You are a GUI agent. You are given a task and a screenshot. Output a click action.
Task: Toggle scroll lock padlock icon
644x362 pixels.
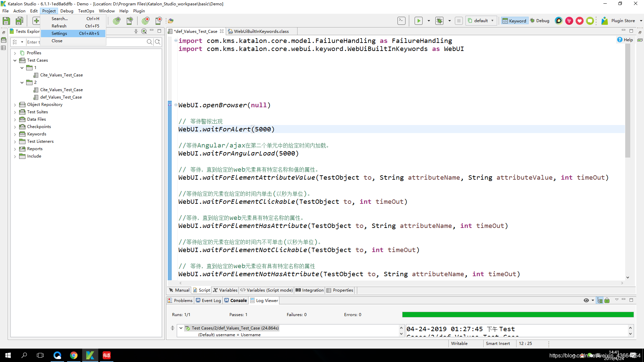point(607,301)
